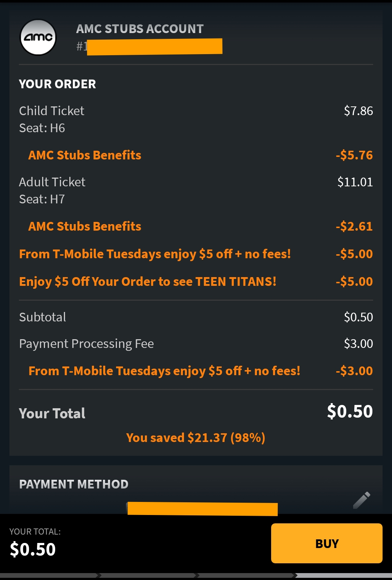Click the first checkout progress step
Screen dimensions: 392x580
(x=49, y=575)
